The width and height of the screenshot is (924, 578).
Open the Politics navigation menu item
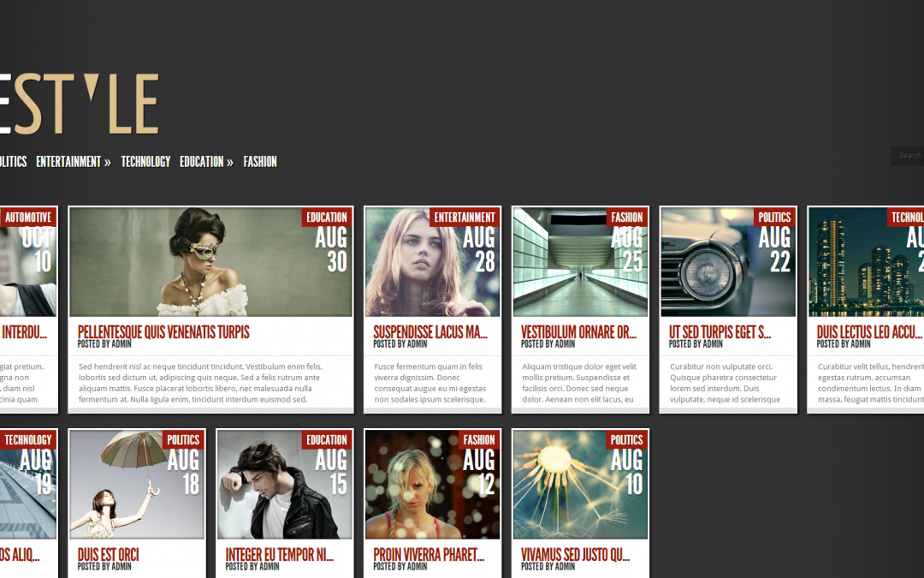13,162
